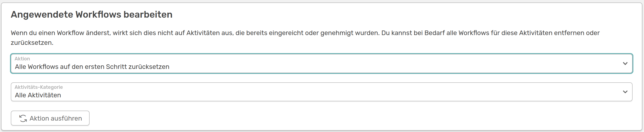
Task: Click 'Alle Workflows auf den ersten Schritt zurücksetzen'
Action: (92, 67)
